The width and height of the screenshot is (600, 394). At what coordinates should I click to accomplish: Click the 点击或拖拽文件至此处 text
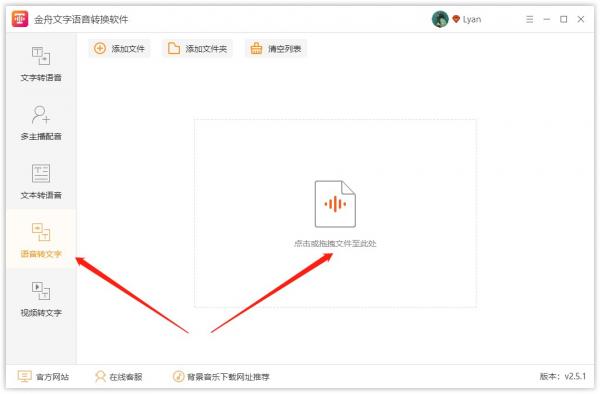[335, 243]
